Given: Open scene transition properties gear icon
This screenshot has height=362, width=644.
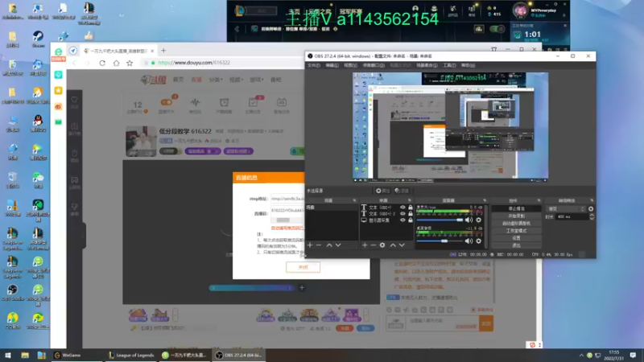Looking at the screenshot, I should 591,209.
